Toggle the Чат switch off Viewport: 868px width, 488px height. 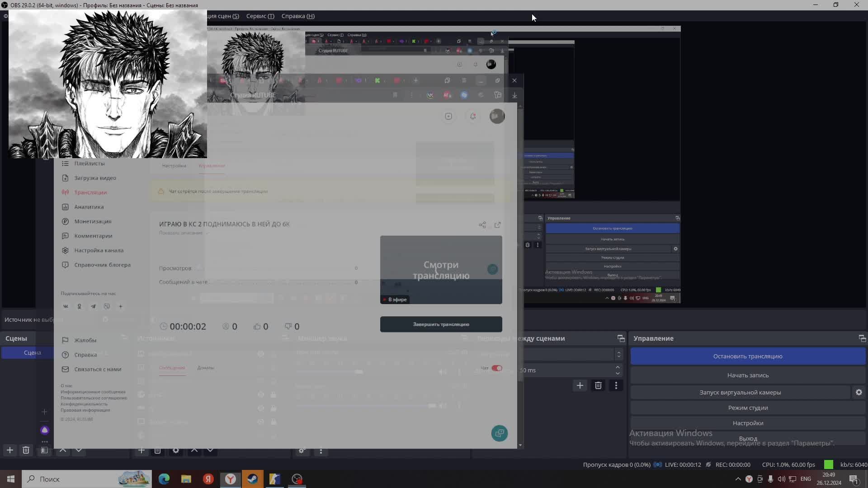[x=497, y=368]
